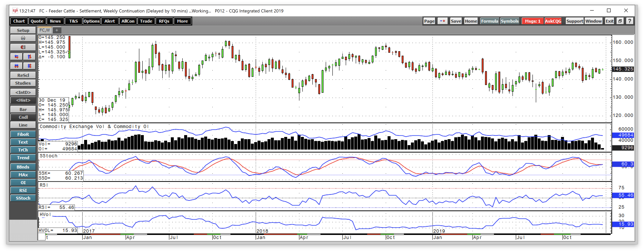This screenshot has height=252, width=644.
Task: Click the ReScl rescale button
Action: pyautogui.click(x=23, y=75)
